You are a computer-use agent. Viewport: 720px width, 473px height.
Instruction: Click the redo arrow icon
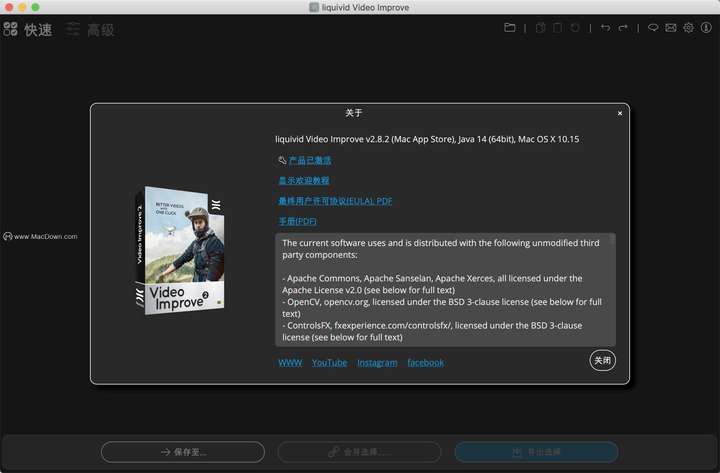click(x=623, y=28)
